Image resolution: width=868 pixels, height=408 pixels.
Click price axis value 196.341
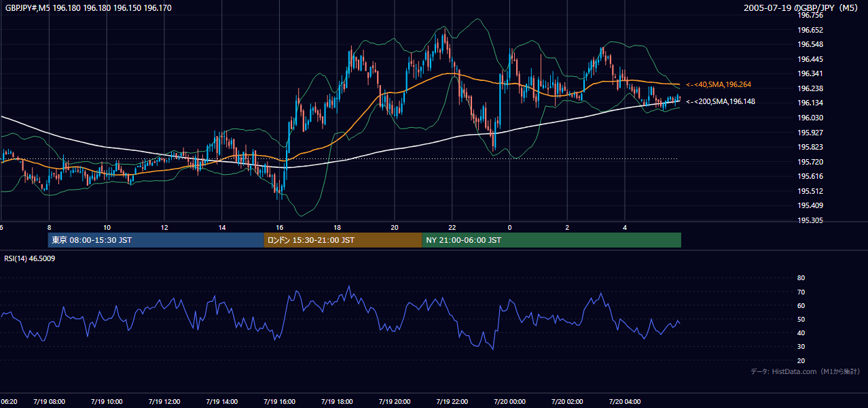pos(810,73)
